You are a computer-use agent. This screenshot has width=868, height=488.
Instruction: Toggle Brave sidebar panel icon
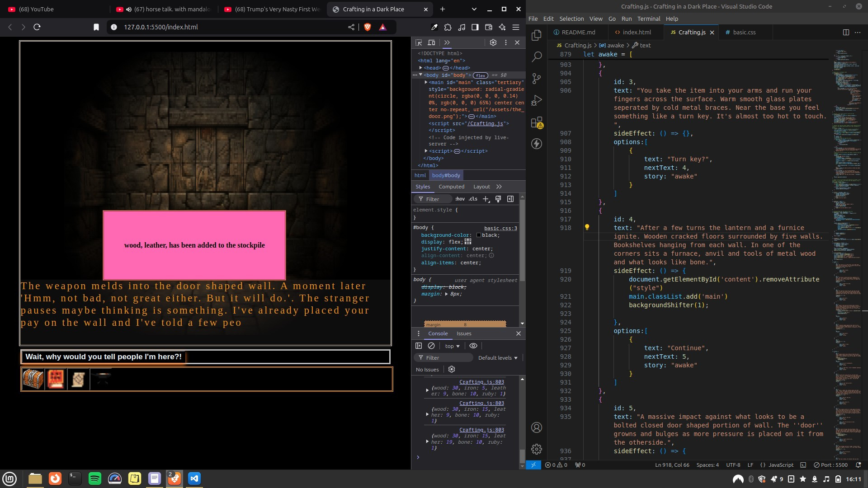(x=475, y=27)
